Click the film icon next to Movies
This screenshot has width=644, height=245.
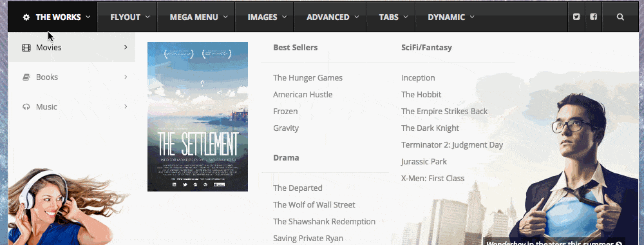click(x=26, y=48)
